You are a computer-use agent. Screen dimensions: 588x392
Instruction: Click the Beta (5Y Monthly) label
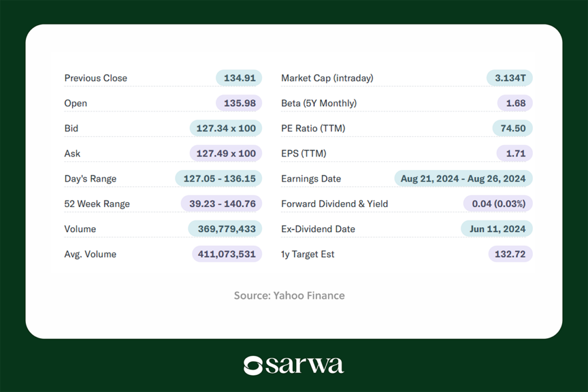point(319,103)
